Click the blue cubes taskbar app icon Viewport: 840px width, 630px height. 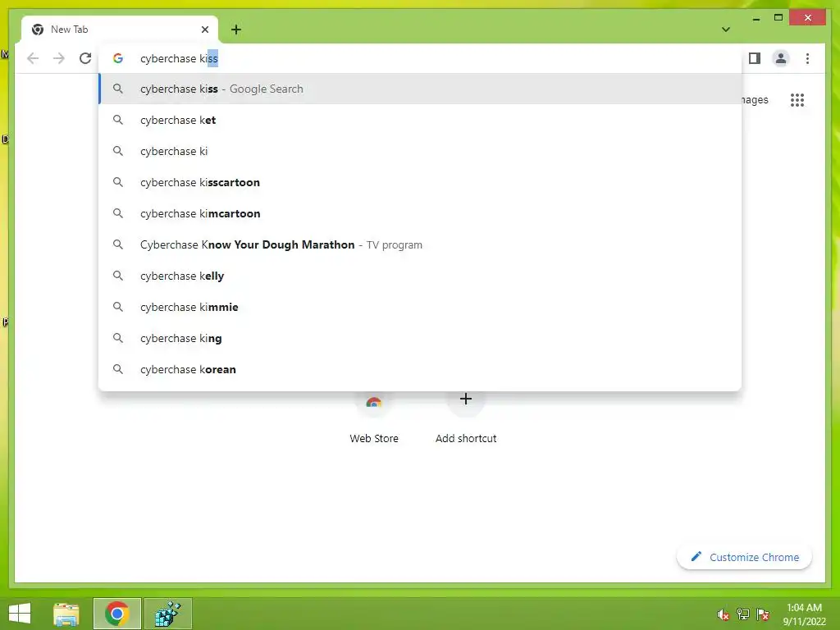(167, 614)
